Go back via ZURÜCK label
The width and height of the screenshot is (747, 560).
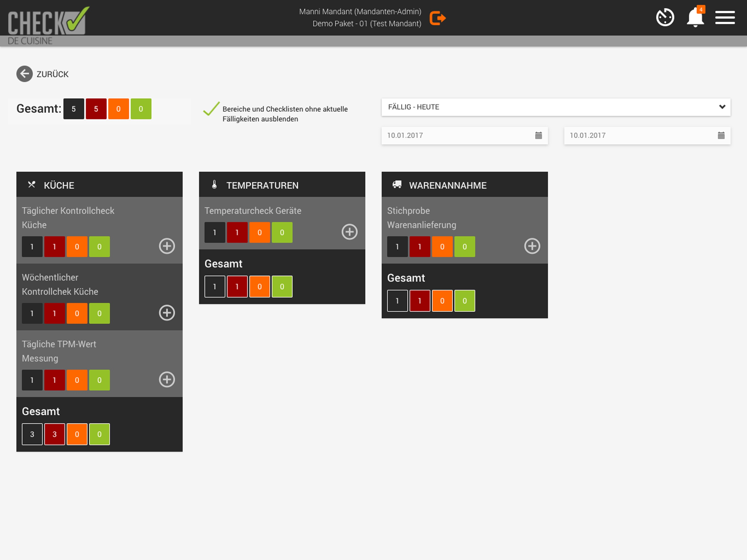click(52, 74)
